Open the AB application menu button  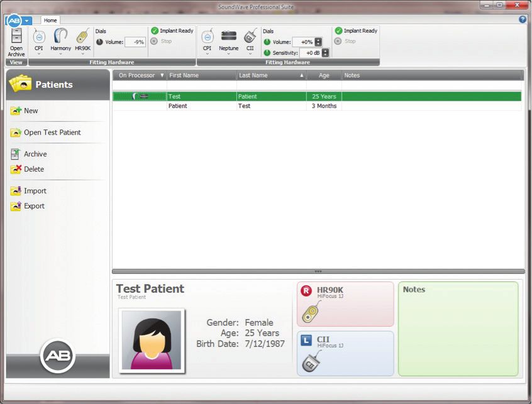[14, 21]
